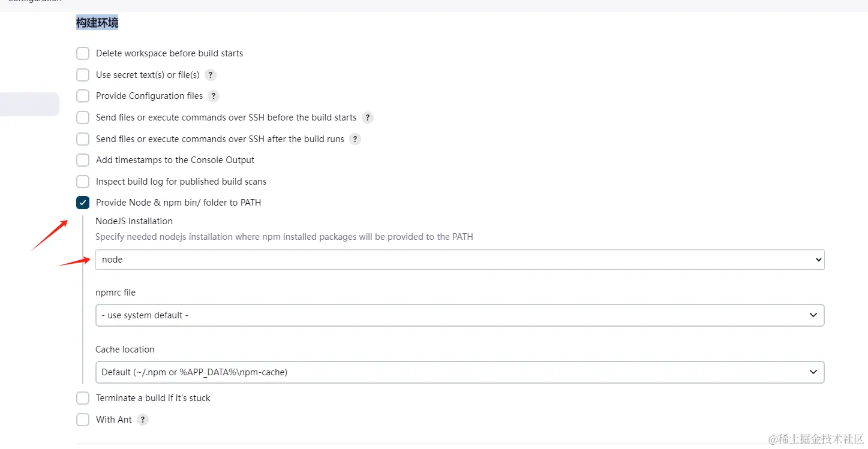The image size is (868, 449).
Task: Open help for Use secret text(s) or file(s)
Action: click(211, 75)
